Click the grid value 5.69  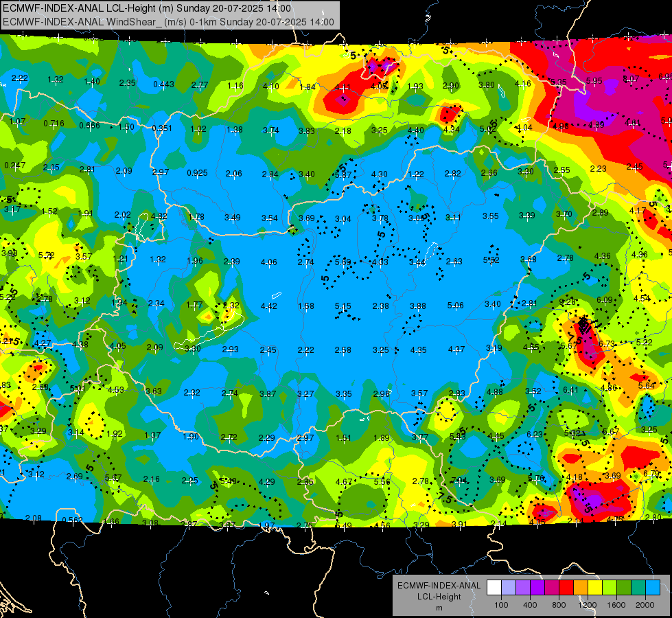343,262
